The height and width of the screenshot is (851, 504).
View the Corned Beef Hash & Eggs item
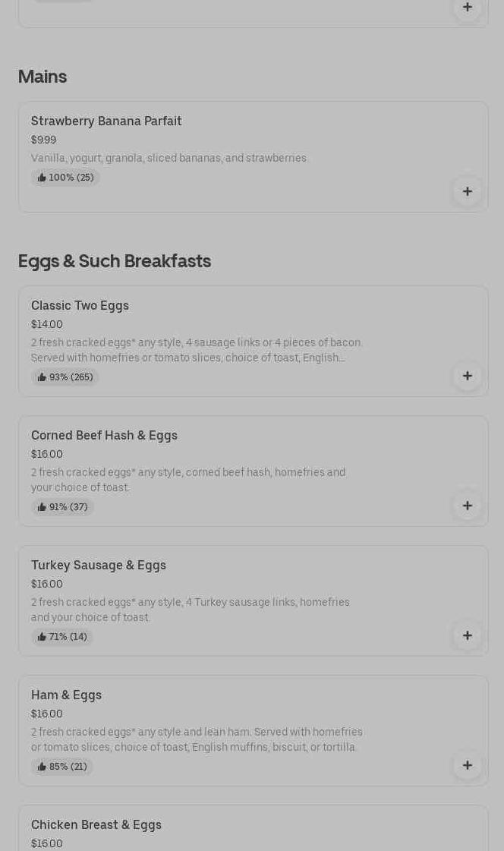pyautogui.click(x=104, y=436)
